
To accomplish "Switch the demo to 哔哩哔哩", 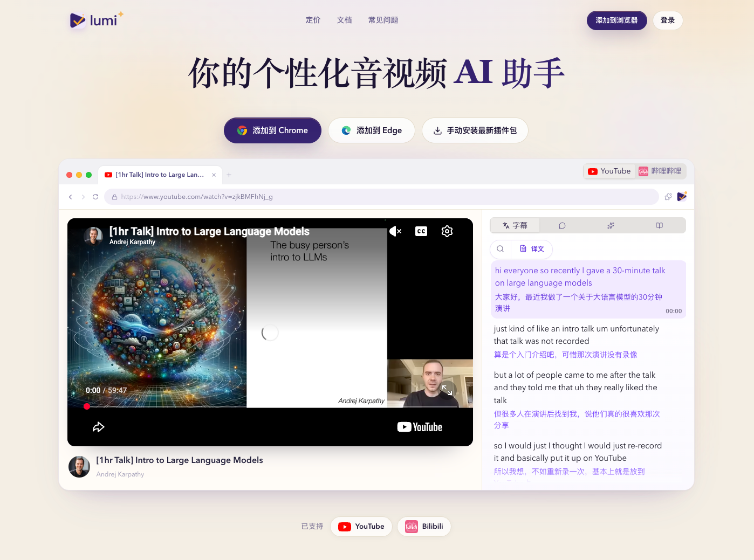I will coord(660,171).
